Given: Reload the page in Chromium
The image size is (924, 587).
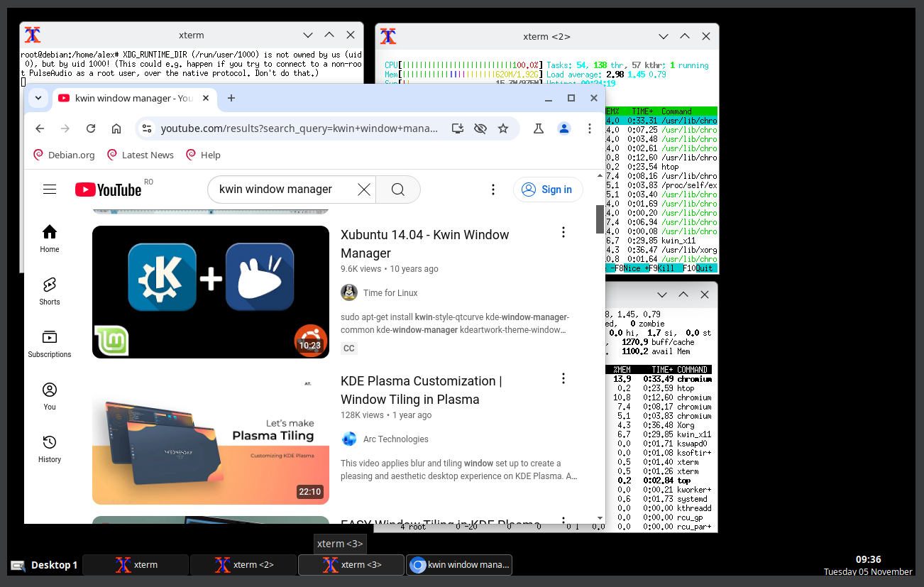Looking at the screenshot, I should click(91, 128).
